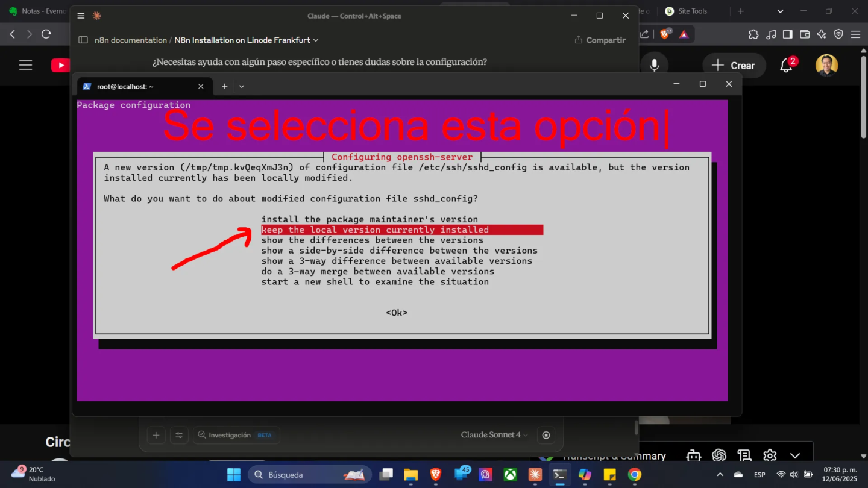Open the Claude app hamburger menu
Image resolution: width=868 pixels, height=488 pixels.
pyautogui.click(x=81, y=16)
